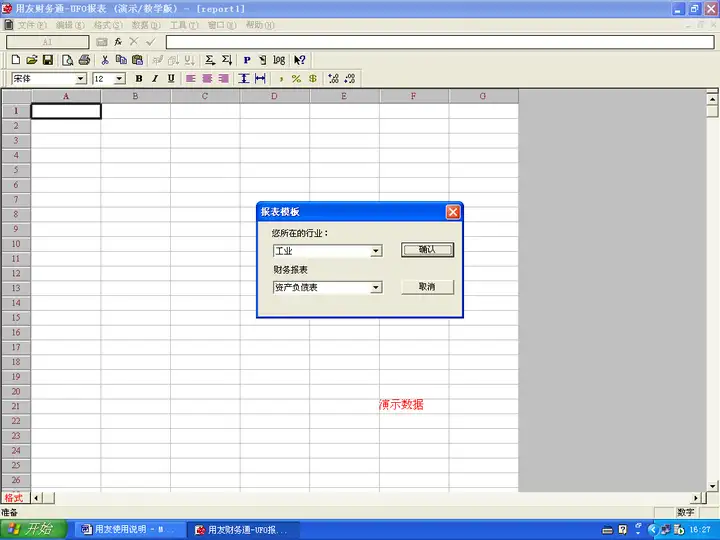This screenshot has width=720, height=540.
Task: Save report using the floppy disk icon
Action: tap(48, 60)
